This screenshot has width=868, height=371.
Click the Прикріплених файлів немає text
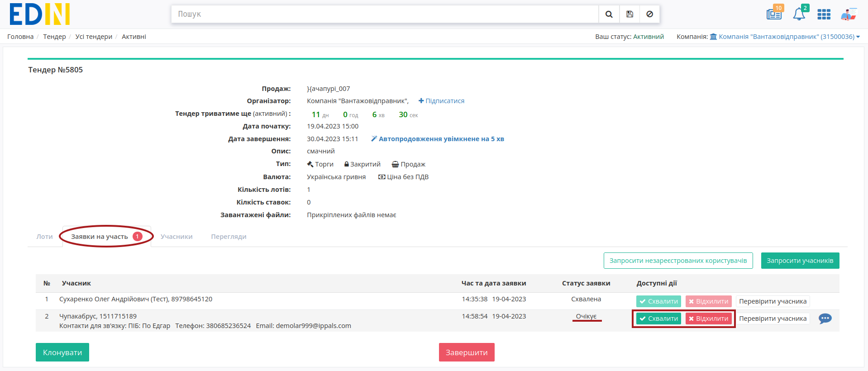(x=352, y=215)
